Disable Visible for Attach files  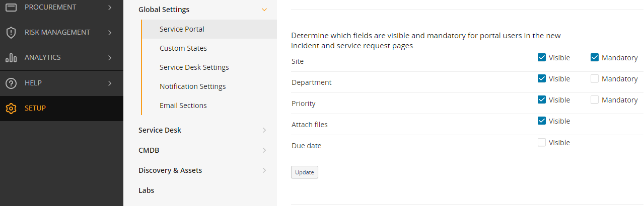(542, 121)
